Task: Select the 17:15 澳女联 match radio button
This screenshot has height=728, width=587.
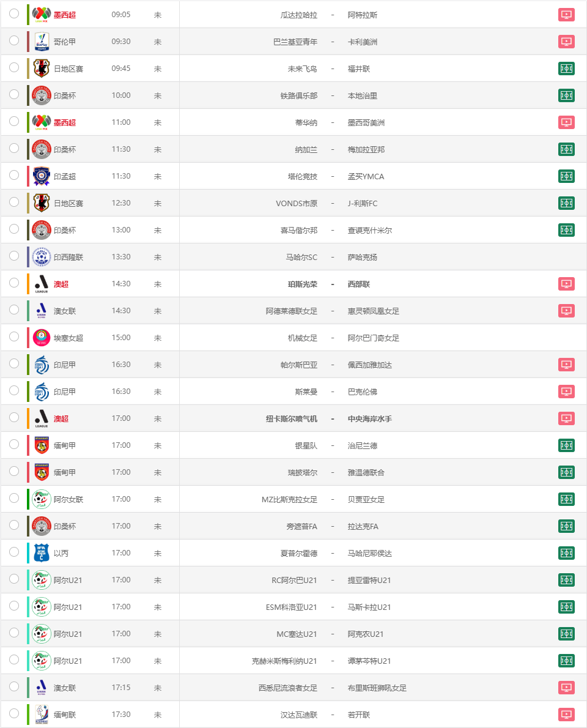Action: 14,686
